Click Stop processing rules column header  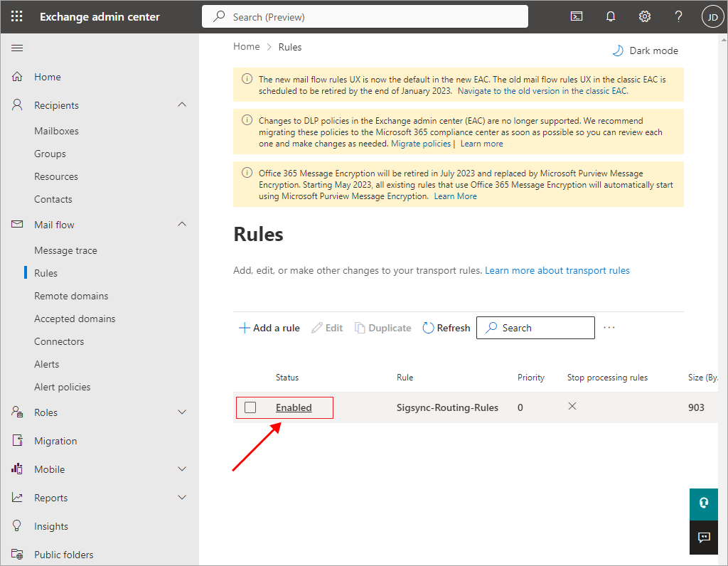coord(607,378)
